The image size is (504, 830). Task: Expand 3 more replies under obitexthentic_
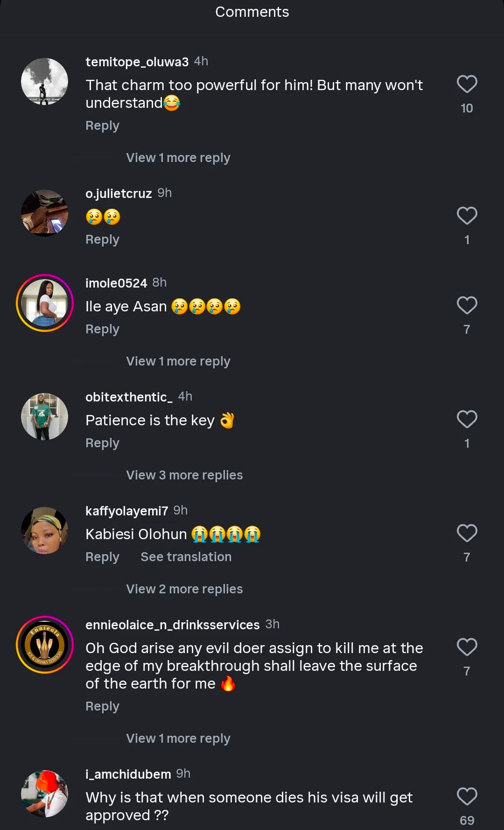[184, 475]
